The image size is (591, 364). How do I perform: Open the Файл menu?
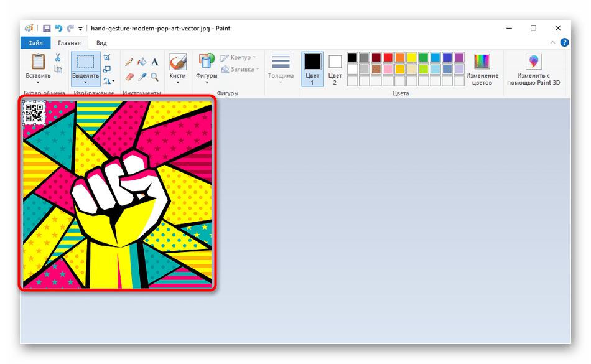point(35,43)
